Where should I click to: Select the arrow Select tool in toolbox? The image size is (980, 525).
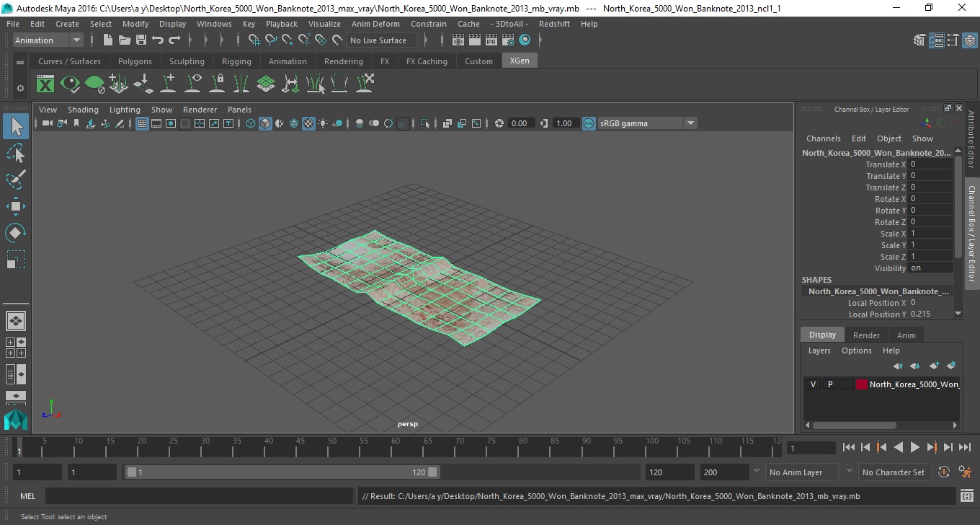click(16, 127)
